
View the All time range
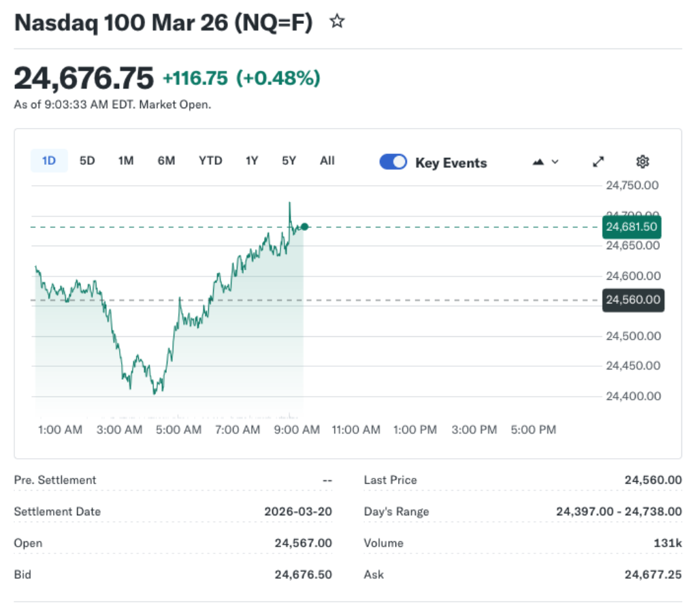[x=327, y=161]
